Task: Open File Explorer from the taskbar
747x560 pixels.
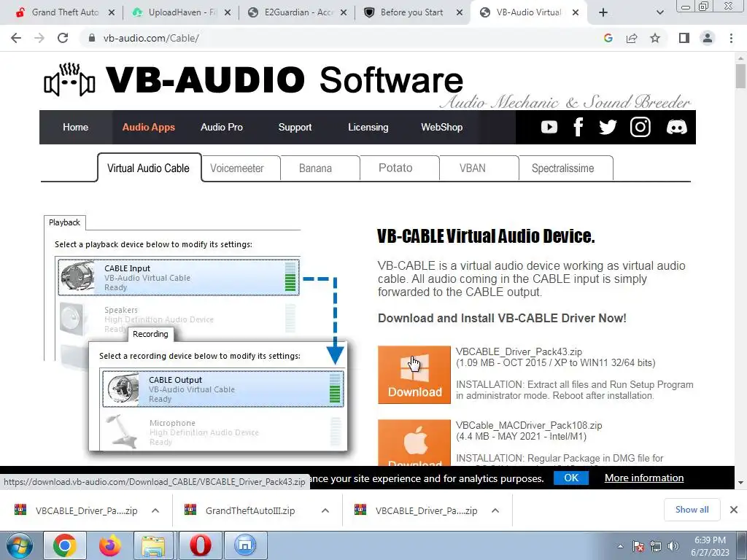Action: click(152, 545)
